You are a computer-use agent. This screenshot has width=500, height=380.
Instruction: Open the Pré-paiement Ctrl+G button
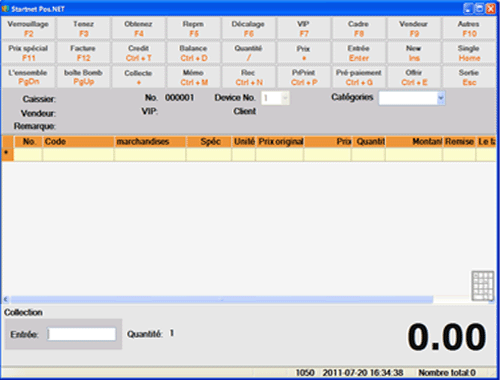359,77
